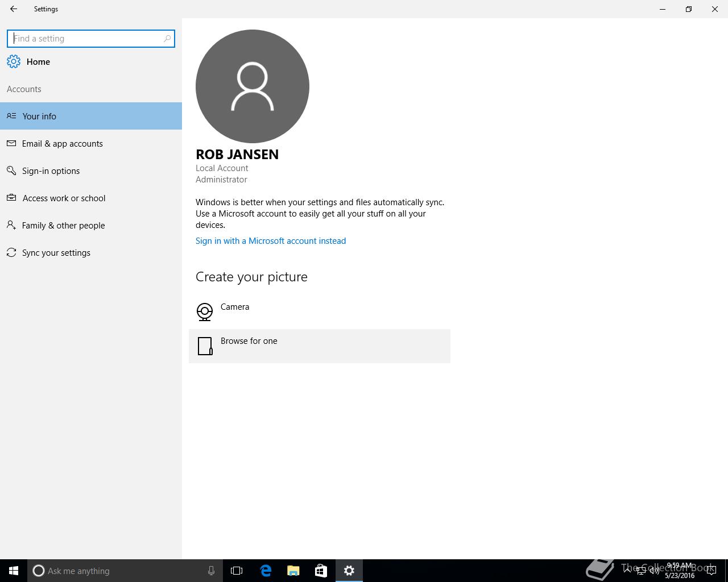Show hidden system tray icons
The image size is (728, 582).
pos(627,570)
